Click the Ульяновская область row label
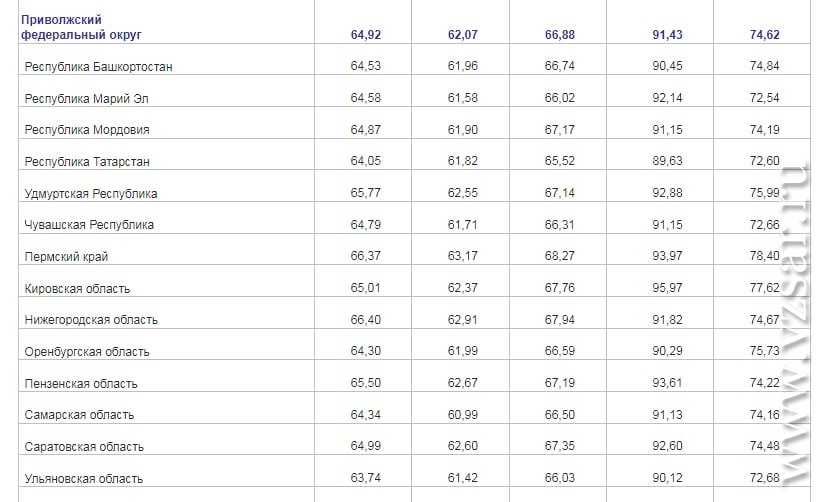Viewport: 824px width, 502px height. tap(84, 479)
